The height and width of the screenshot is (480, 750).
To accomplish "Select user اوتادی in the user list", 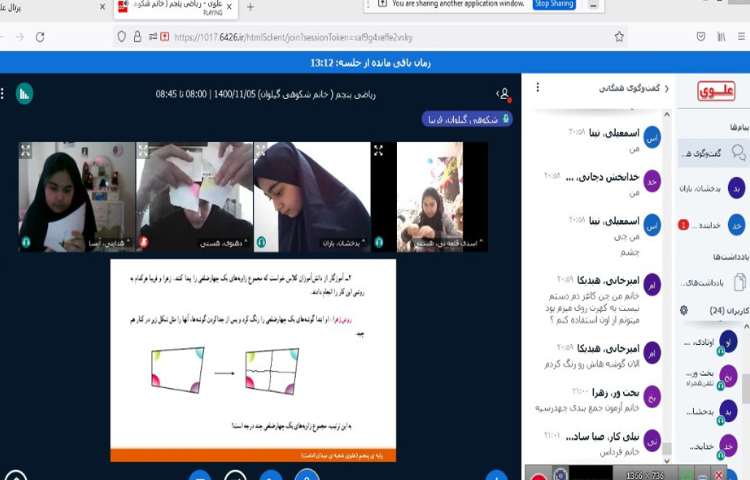I will 710,343.
